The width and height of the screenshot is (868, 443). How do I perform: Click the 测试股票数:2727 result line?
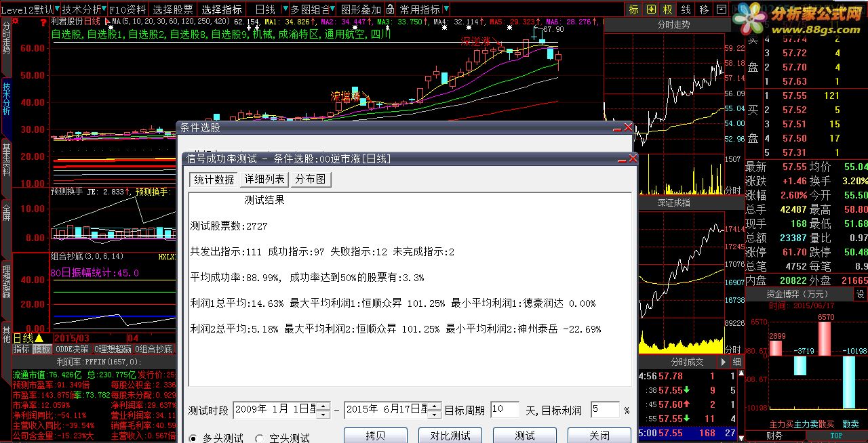[x=229, y=226]
